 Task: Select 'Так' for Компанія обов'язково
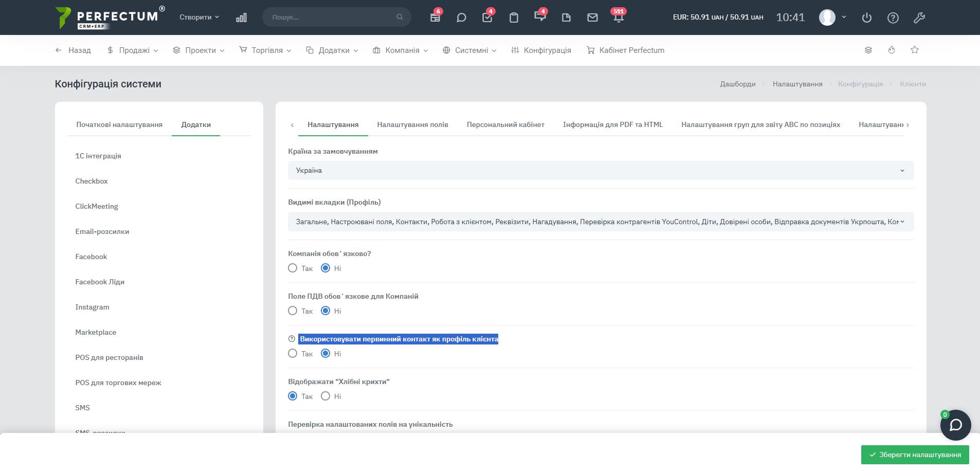tap(293, 268)
